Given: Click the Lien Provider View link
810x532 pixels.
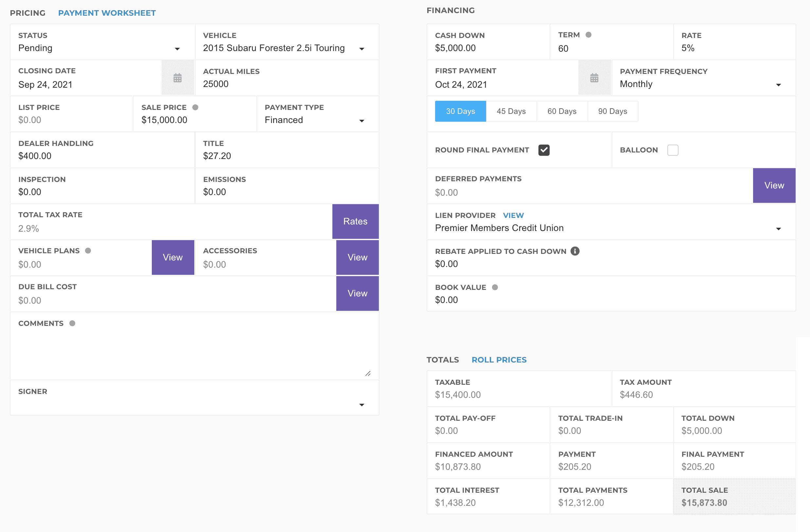Looking at the screenshot, I should [x=513, y=216].
